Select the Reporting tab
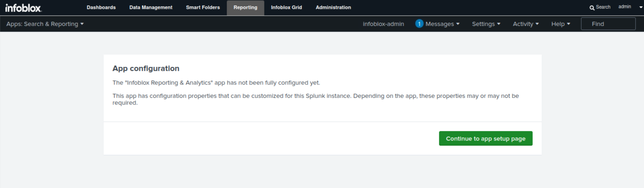This screenshot has width=644, height=188. click(x=245, y=8)
